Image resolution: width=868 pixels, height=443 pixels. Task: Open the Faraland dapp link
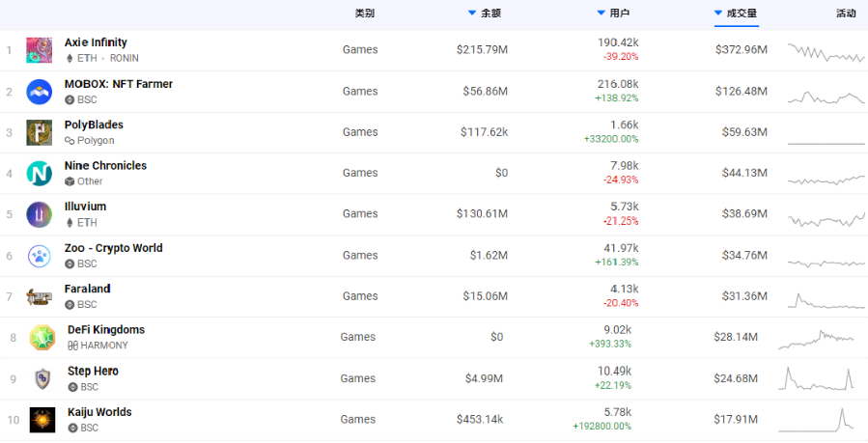point(88,289)
